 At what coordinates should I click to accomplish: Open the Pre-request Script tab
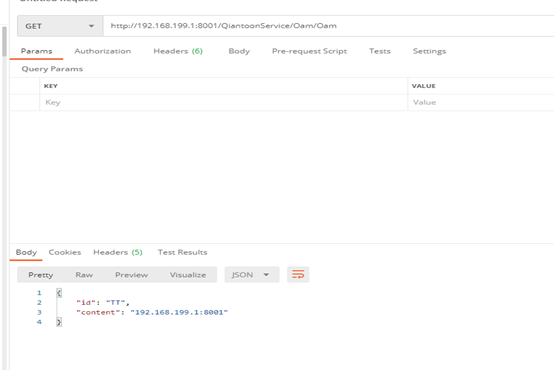[309, 51]
